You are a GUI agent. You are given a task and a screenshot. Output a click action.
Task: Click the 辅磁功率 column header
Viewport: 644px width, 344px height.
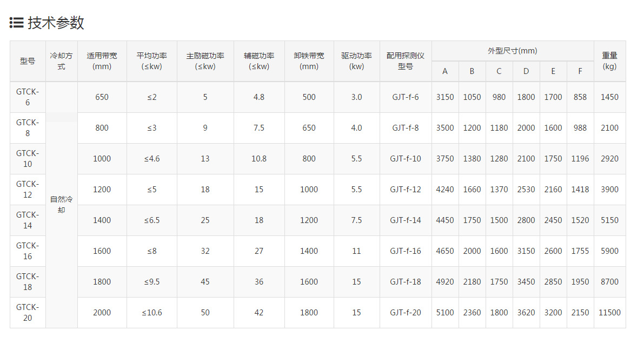click(x=259, y=61)
